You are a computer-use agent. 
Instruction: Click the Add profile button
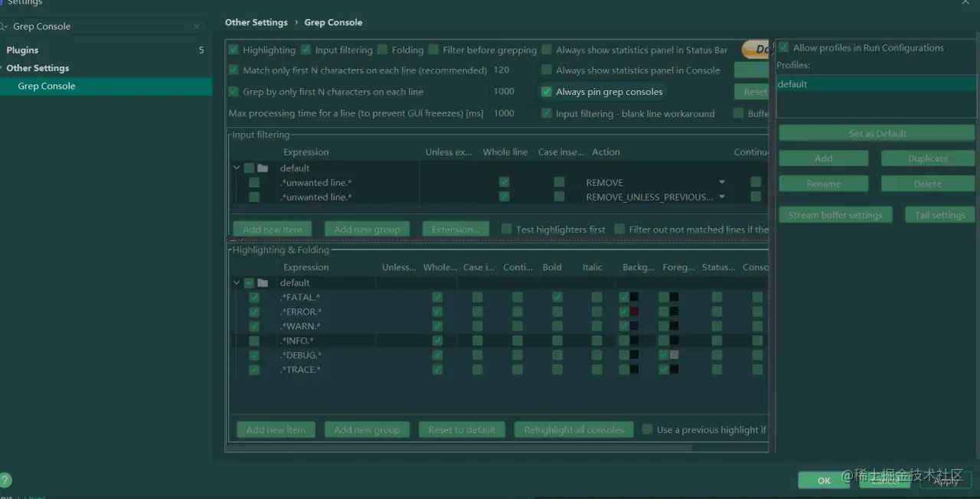824,158
